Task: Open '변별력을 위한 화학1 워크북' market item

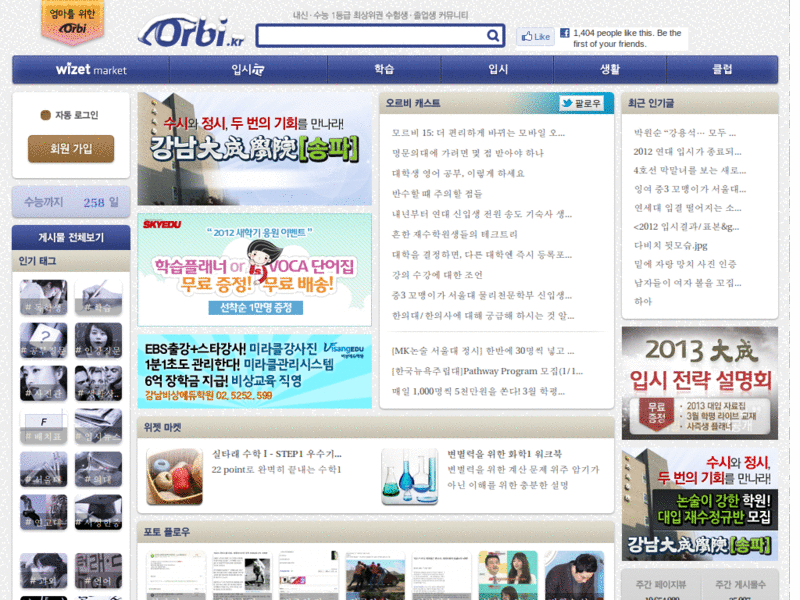Action: coord(505,454)
